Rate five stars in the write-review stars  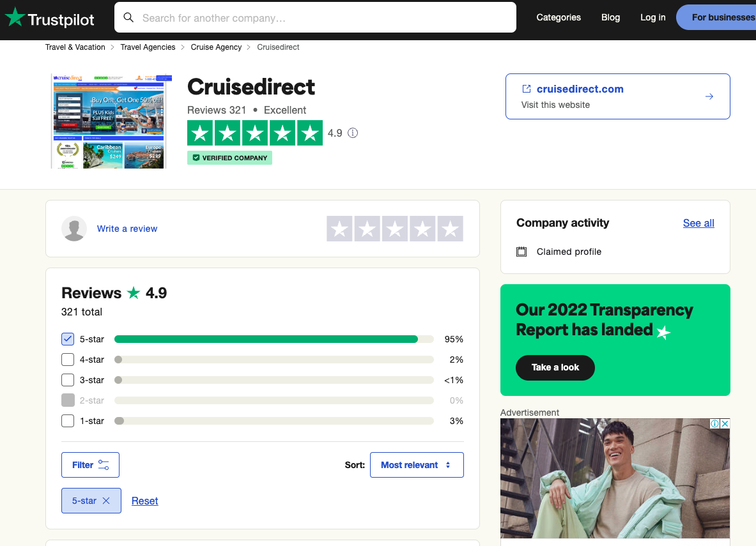click(x=451, y=229)
